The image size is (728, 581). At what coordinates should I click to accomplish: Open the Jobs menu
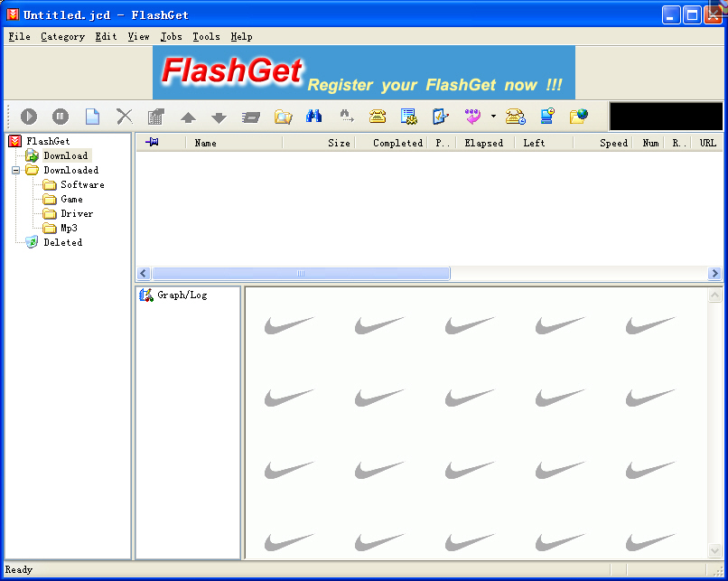pos(172,37)
